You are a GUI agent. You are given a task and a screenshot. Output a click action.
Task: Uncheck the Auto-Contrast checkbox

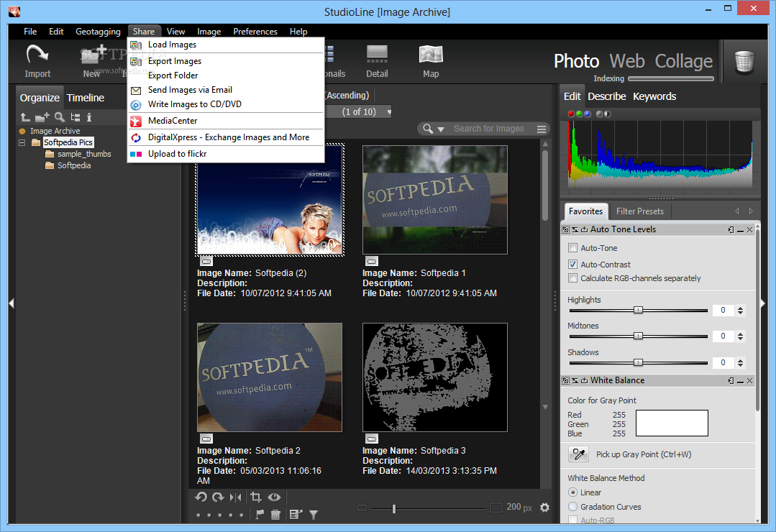click(572, 265)
